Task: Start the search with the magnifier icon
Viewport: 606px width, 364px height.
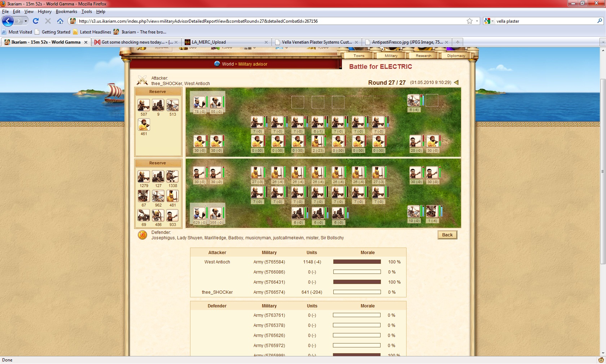Action: point(600,21)
